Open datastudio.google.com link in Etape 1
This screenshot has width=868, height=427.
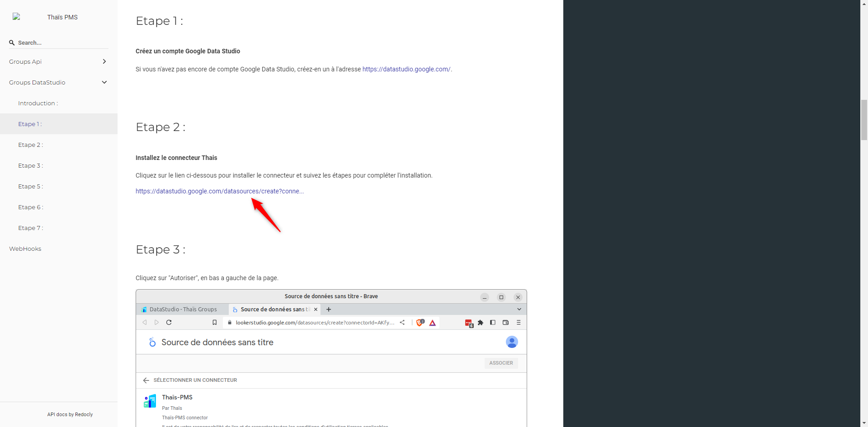[x=406, y=69]
